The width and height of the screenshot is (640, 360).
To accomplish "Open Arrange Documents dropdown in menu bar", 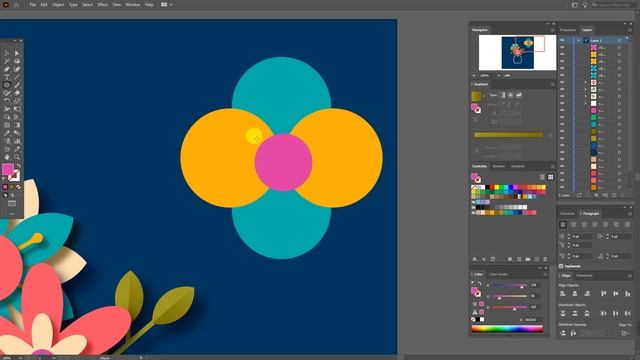I will [x=166, y=4].
